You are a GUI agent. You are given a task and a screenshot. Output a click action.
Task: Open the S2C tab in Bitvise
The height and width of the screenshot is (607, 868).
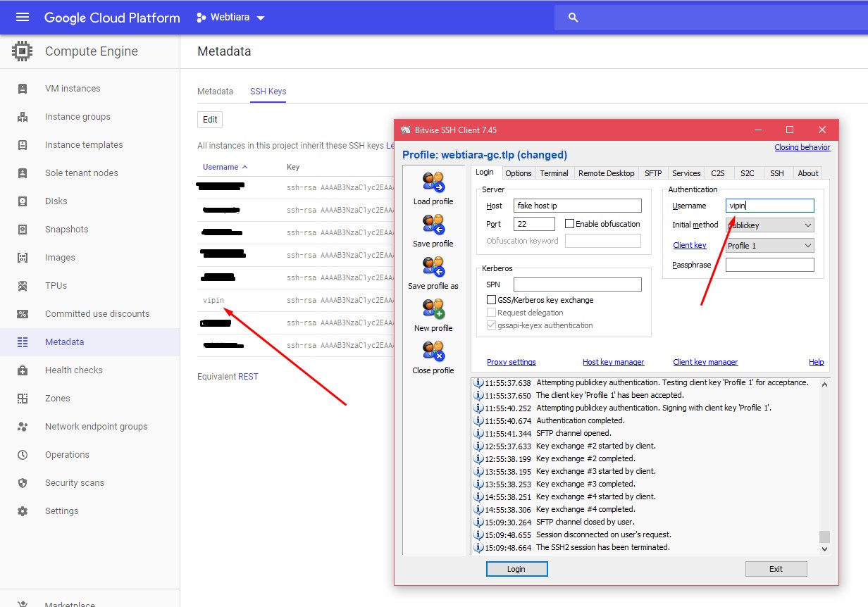(748, 173)
